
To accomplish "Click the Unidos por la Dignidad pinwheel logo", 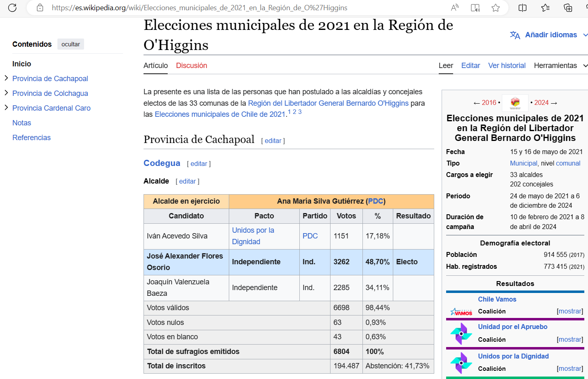I will point(461,363).
